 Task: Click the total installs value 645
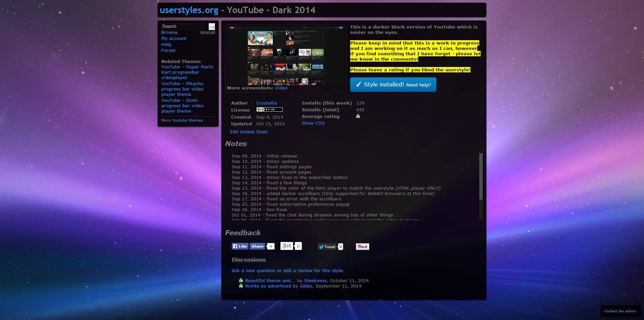pyautogui.click(x=360, y=110)
